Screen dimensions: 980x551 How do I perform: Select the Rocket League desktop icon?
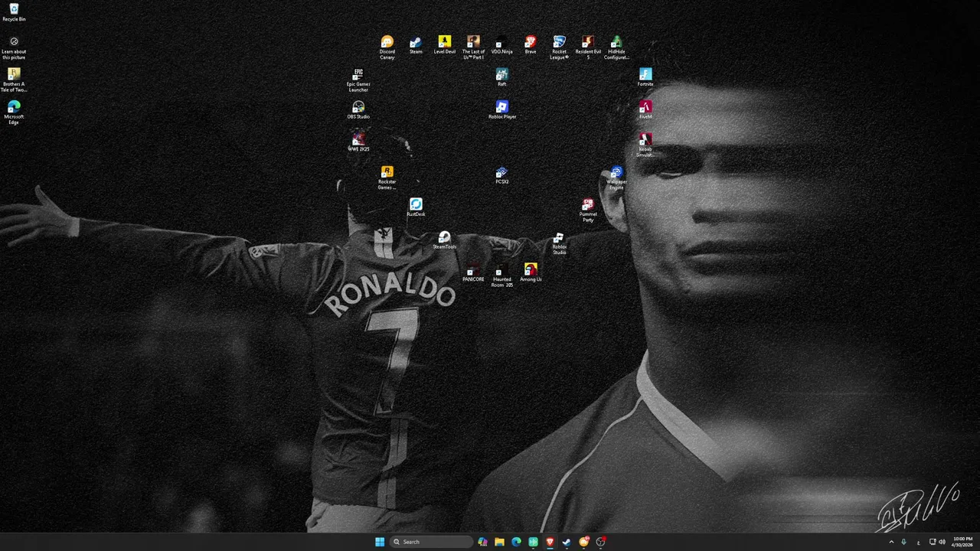[560, 47]
